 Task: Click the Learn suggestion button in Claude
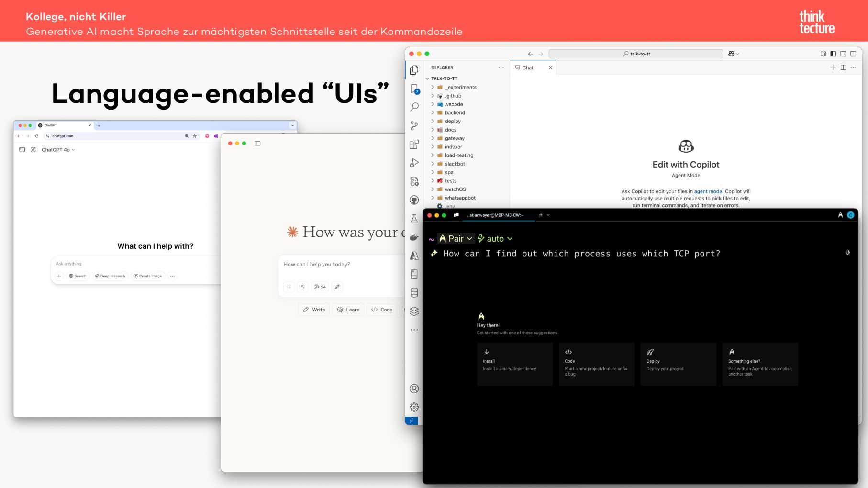point(348,310)
